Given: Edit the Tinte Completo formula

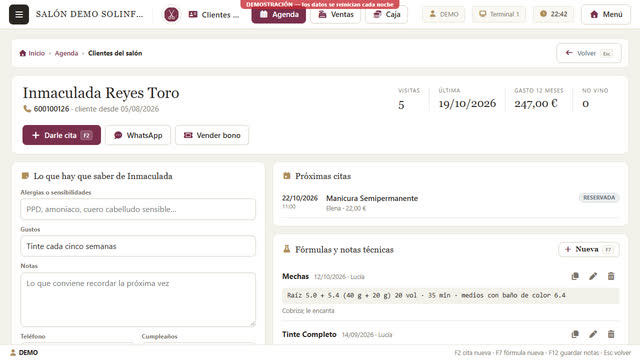Looking at the screenshot, I should pos(593,334).
